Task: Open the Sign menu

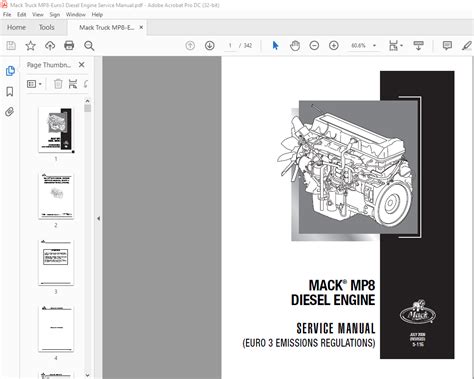Action: [x=55, y=15]
